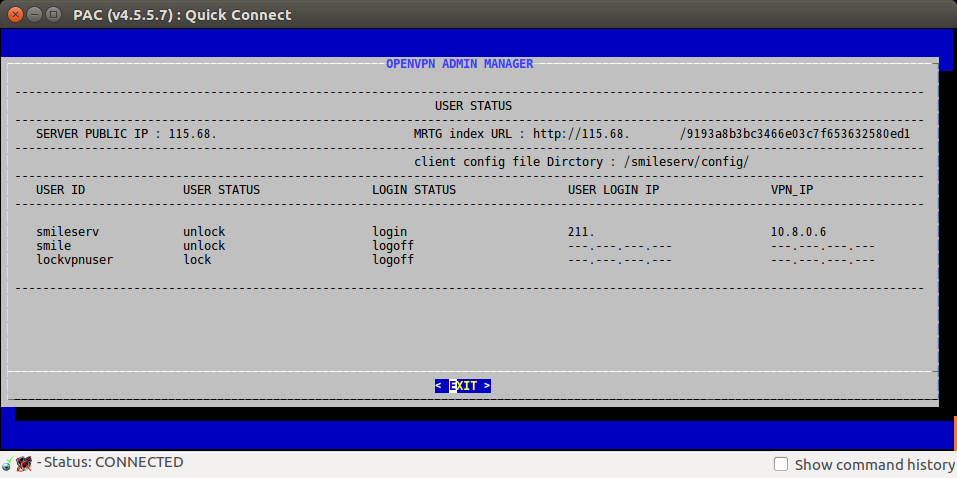Screen dimensions: 957x478
Task: Click the 'login' status of smileserv
Action: [x=389, y=232]
